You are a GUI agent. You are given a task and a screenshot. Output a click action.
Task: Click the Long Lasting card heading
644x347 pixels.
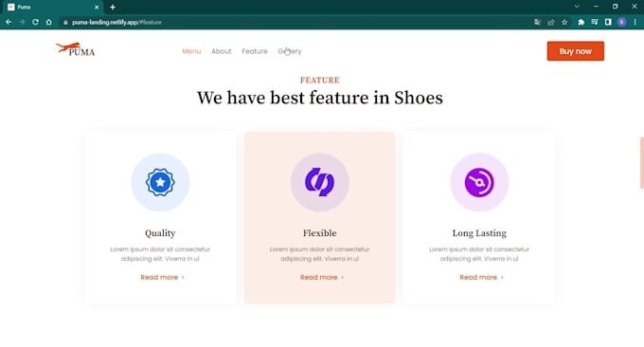point(479,233)
